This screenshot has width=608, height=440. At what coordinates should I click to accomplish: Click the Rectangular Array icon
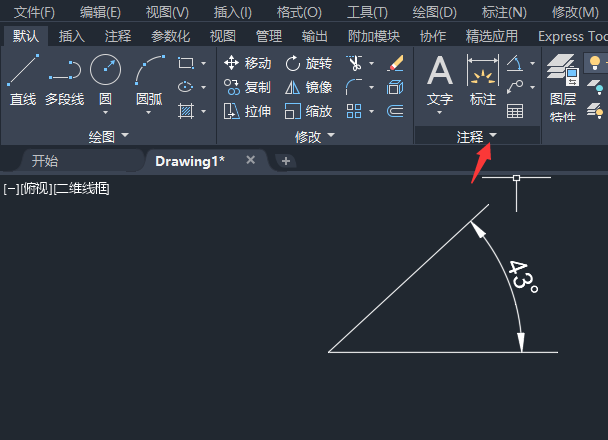tap(354, 111)
